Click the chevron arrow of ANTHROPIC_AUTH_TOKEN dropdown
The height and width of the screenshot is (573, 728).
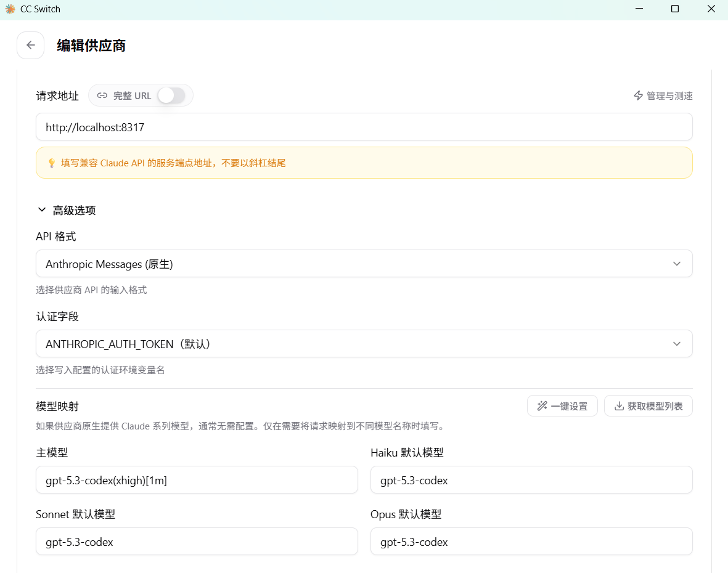[676, 344]
